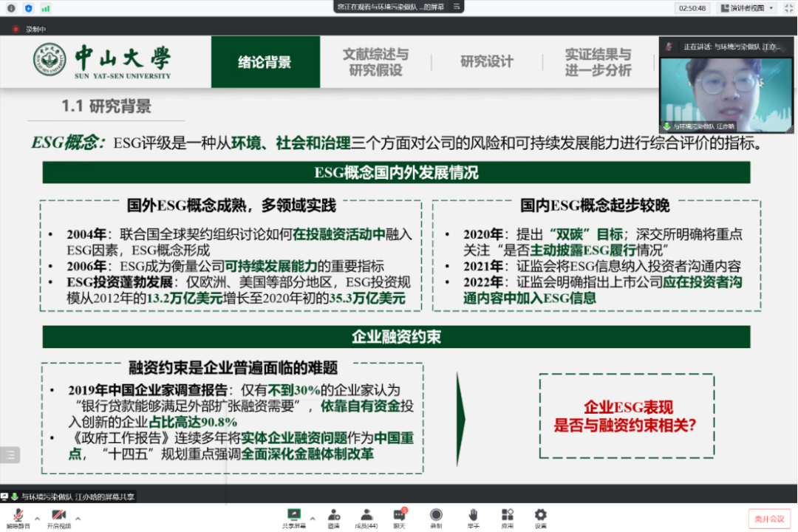Click the ESG概念: italic label

[x=68, y=143]
